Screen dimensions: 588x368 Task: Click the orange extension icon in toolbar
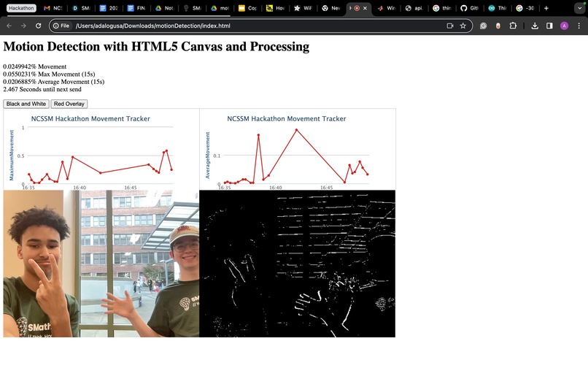click(x=498, y=26)
